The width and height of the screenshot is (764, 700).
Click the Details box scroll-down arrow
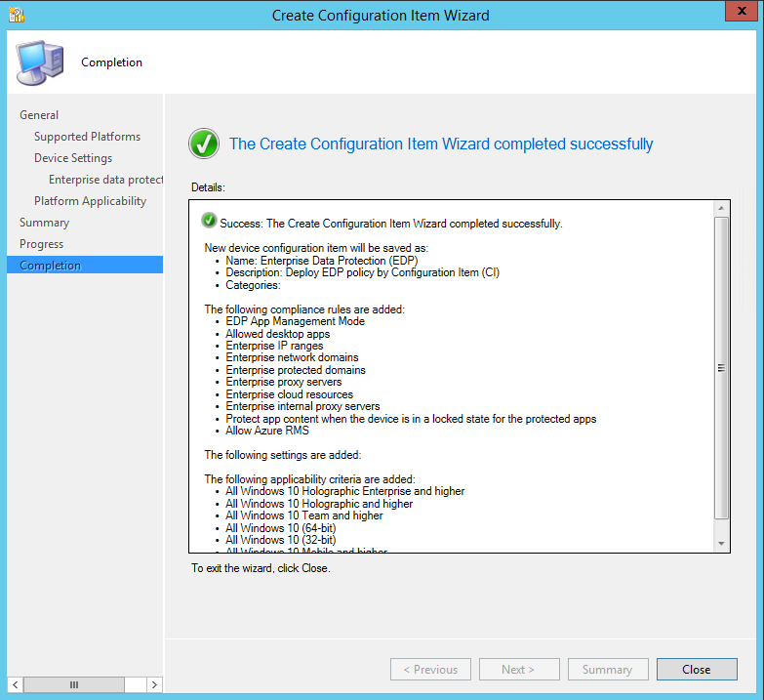721,543
